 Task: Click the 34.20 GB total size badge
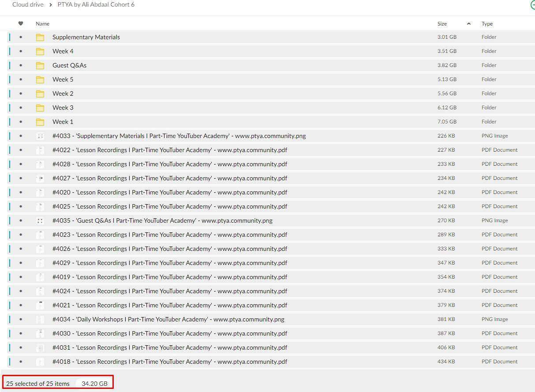click(94, 384)
